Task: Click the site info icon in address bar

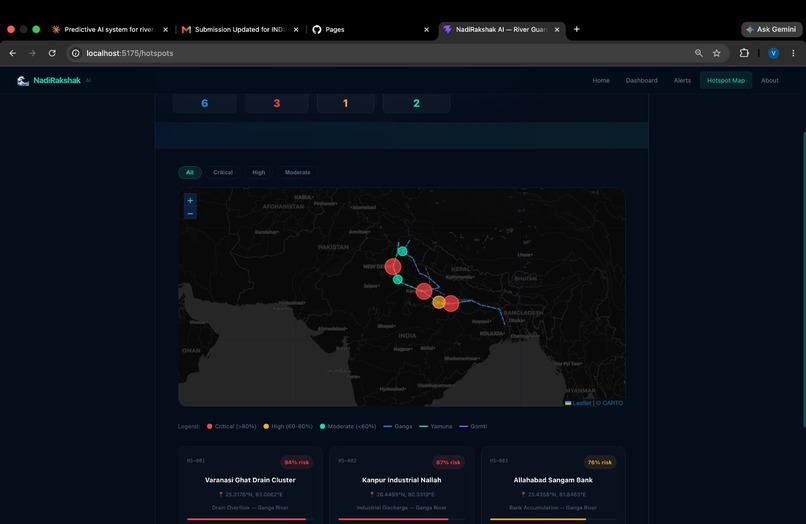Action: pos(76,53)
